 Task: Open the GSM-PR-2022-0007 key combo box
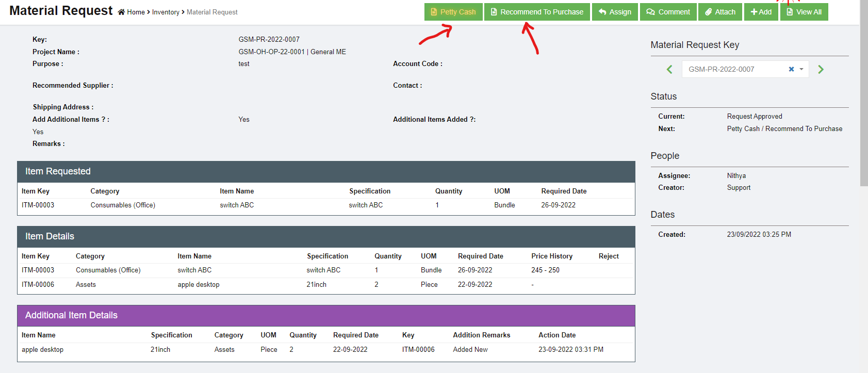coord(732,69)
